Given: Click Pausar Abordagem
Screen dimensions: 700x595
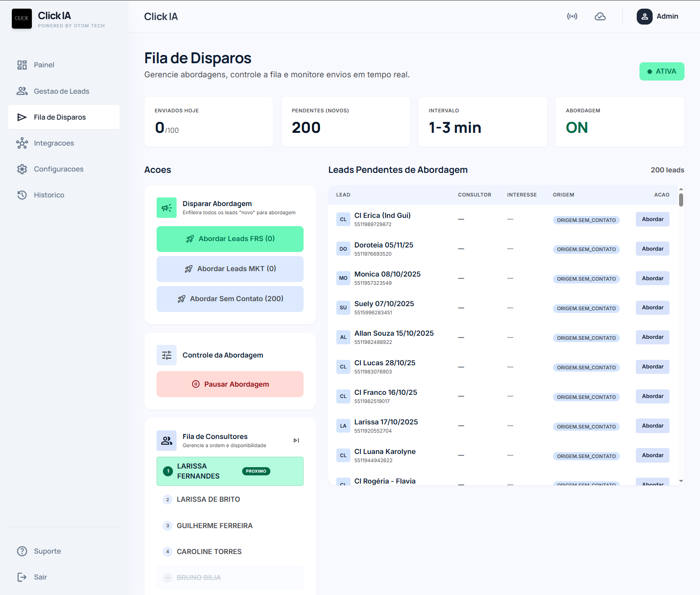Looking at the screenshot, I should coord(230,384).
